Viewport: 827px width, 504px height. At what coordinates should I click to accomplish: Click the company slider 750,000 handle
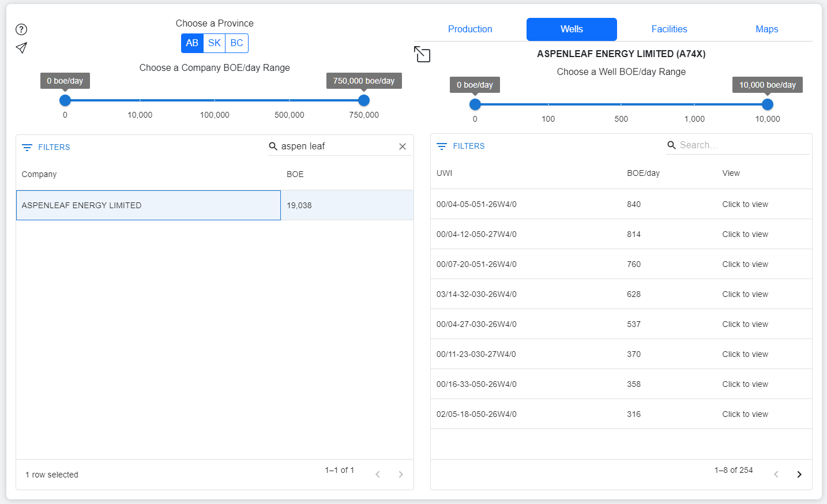coord(364,100)
